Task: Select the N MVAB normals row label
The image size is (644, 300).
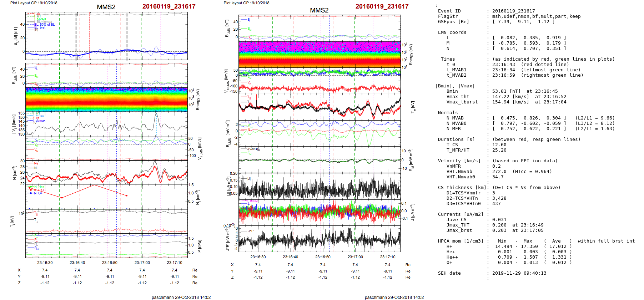Action: (455, 118)
